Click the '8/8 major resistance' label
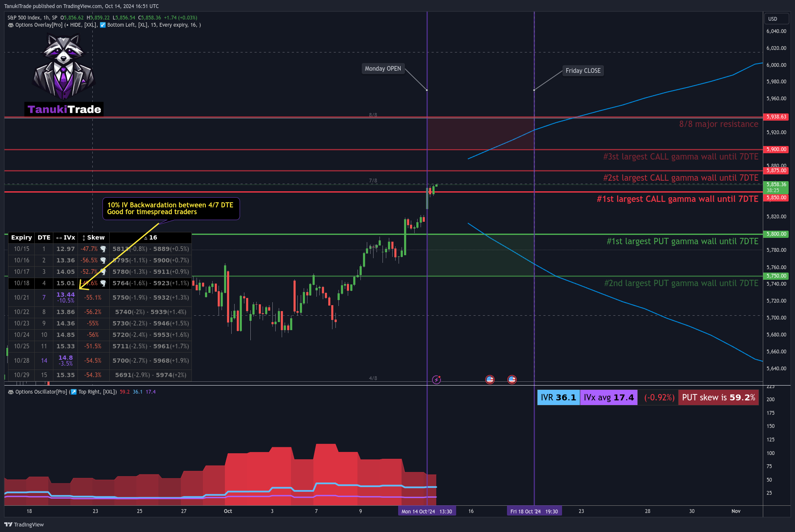The width and height of the screenshot is (795, 532). tap(718, 124)
